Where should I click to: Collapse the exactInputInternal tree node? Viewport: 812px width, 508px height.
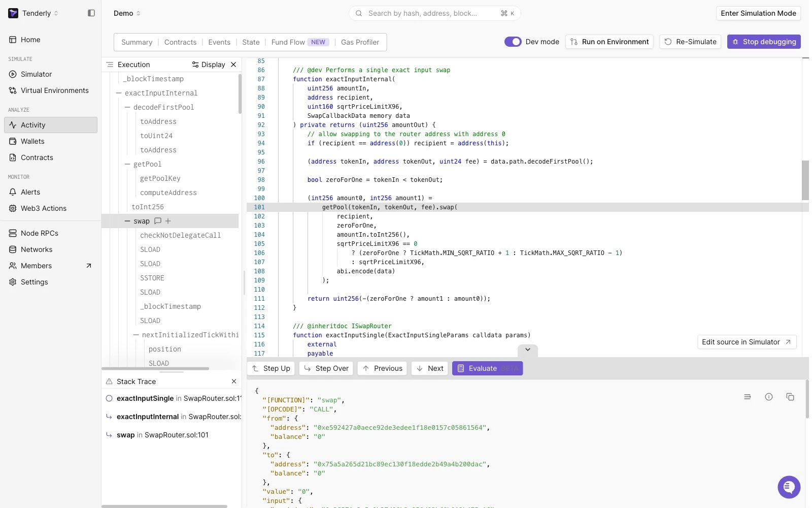pos(119,93)
